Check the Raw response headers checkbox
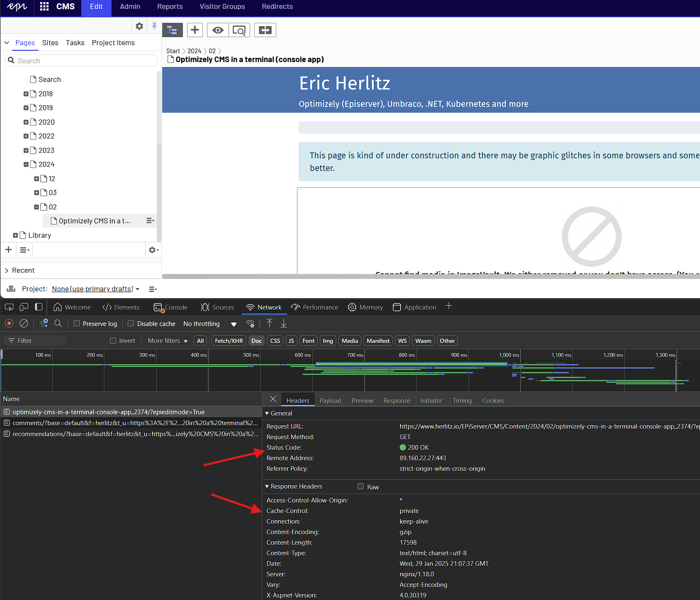The height and width of the screenshot is (600, 700). click(x=360, y=486)
